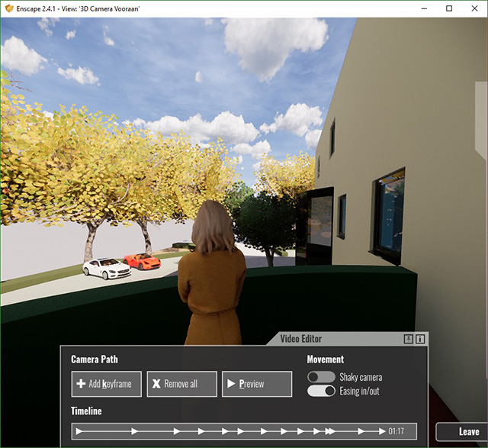Click the play triangle on Preview button
Viewport: 488px width, 448px height.
pos(231,384)
